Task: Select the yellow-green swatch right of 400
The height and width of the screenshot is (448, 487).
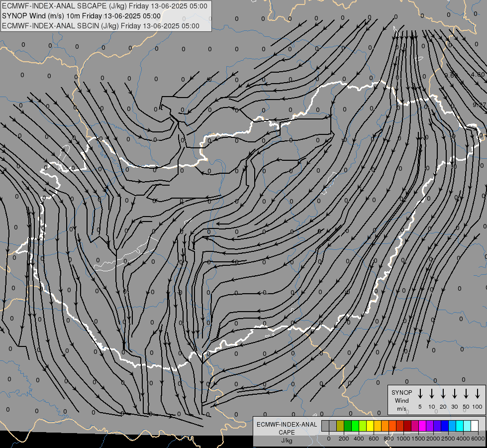Action: pyautogui.click(x=363, y=426)
